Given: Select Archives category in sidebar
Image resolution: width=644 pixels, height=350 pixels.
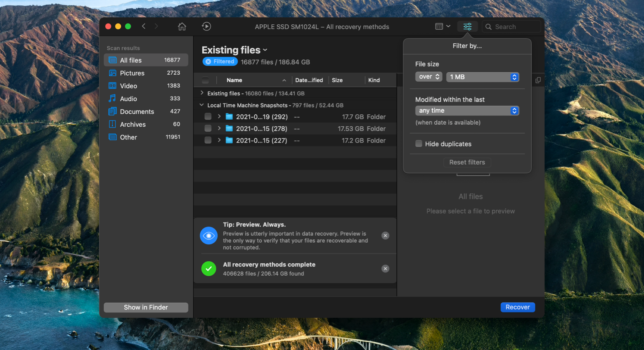Looking at the screenshot, I should (x=146, y=124).
